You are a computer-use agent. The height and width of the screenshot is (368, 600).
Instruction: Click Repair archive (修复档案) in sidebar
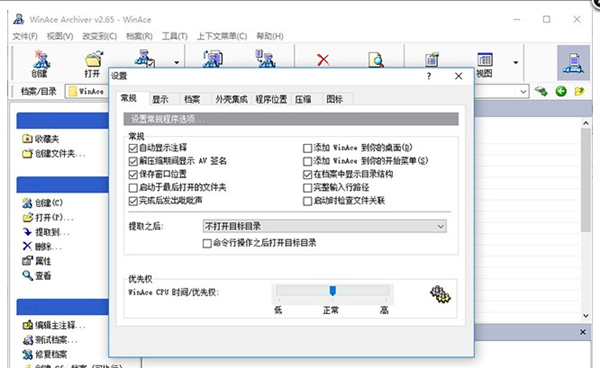point(45,354)
